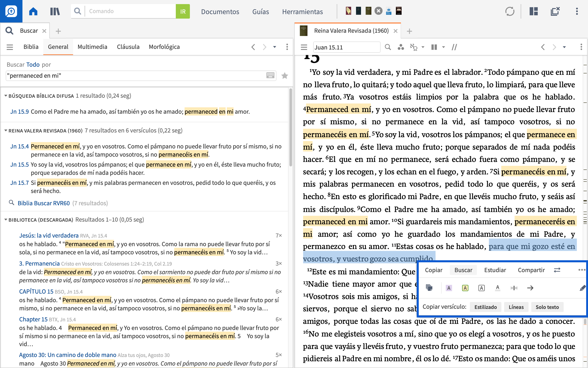The image size is (588, 368).
Task: Open the search panel kebab menu
Action: 287,47
